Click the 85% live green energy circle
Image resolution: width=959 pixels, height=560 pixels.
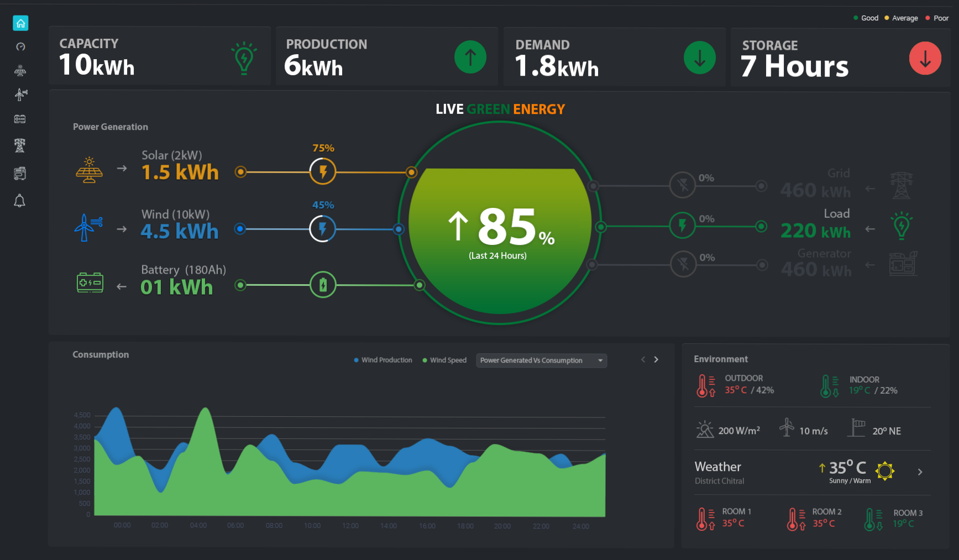click(500, 232)
